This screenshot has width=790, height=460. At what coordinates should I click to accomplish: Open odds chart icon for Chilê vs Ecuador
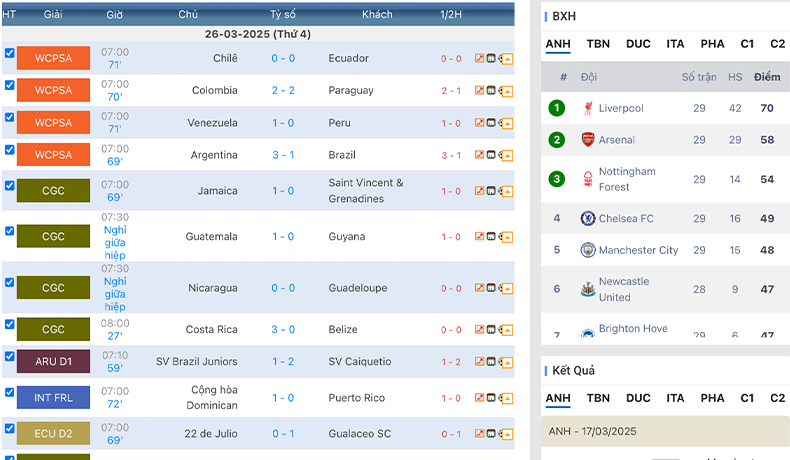click(479, 58)
